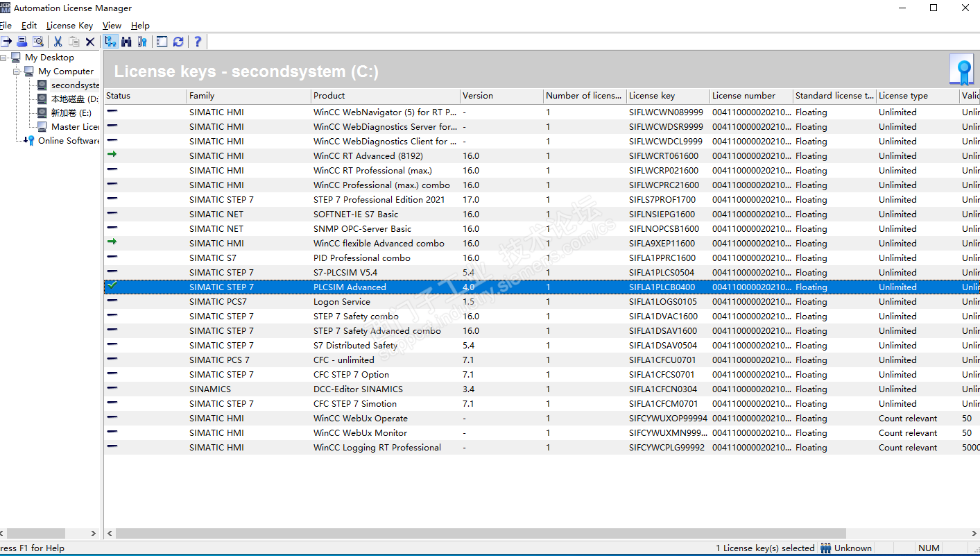Sort by the Version column header

501,96
